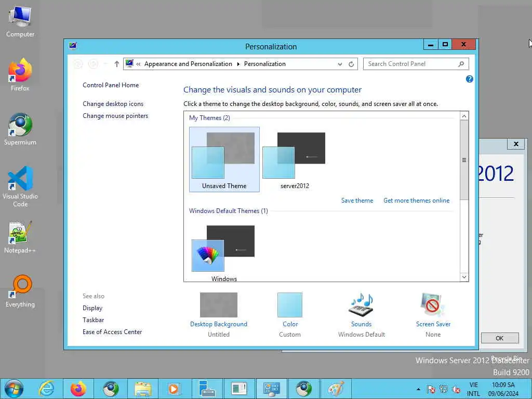This screenshot has width=532, height=399.
Task: Open Ease of Access Center
Action: [112, 332]
